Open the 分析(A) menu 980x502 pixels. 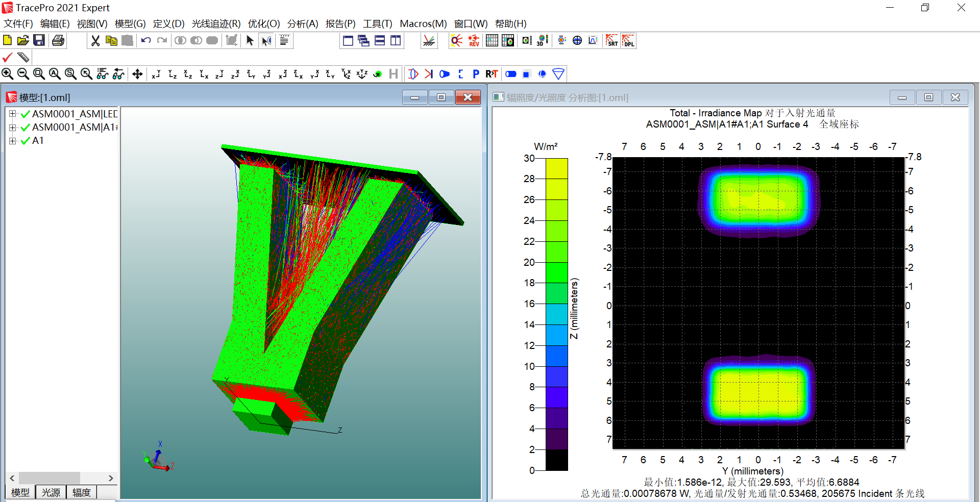coord(303,23)
